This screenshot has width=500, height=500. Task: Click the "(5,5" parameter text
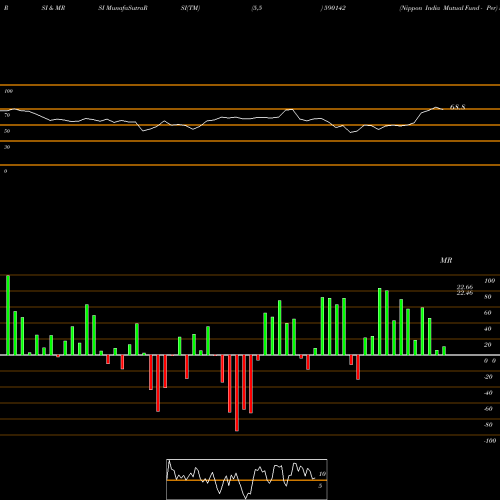point(257,8)
